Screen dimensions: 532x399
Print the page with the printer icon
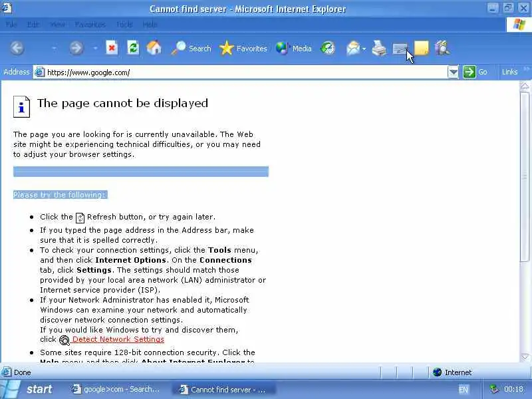[x=379, y=48]
